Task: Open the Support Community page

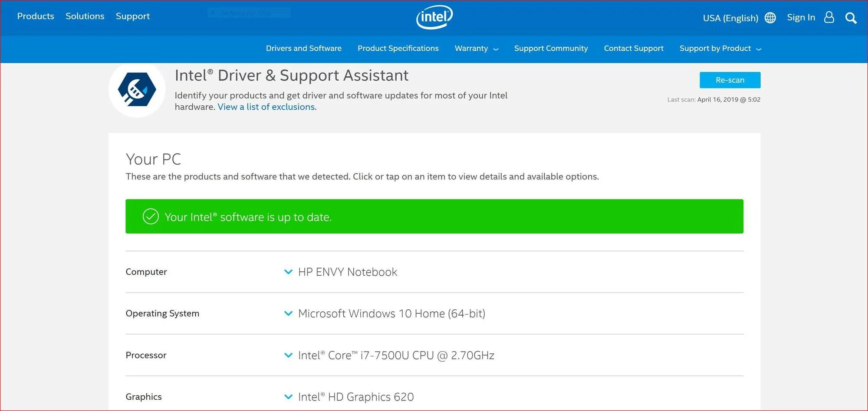Action: coord(551,49)
